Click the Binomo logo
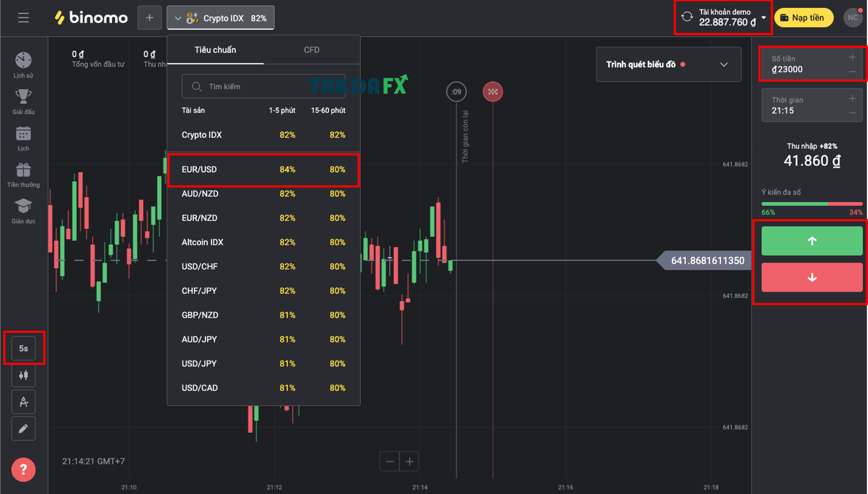The height and width of the screenshot is (494, 868). [91, 18]
